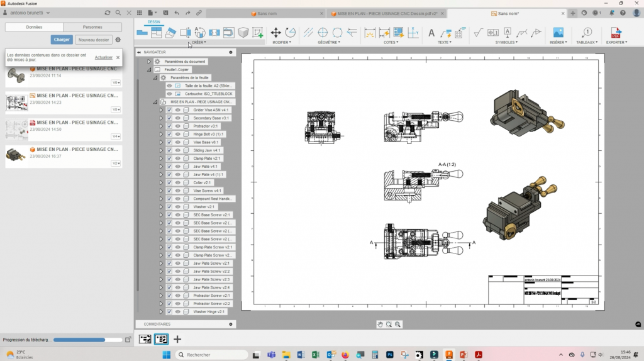Viewport: 644px width, 361px height.
Task: Select the Leader note tool
Action: 446,33
